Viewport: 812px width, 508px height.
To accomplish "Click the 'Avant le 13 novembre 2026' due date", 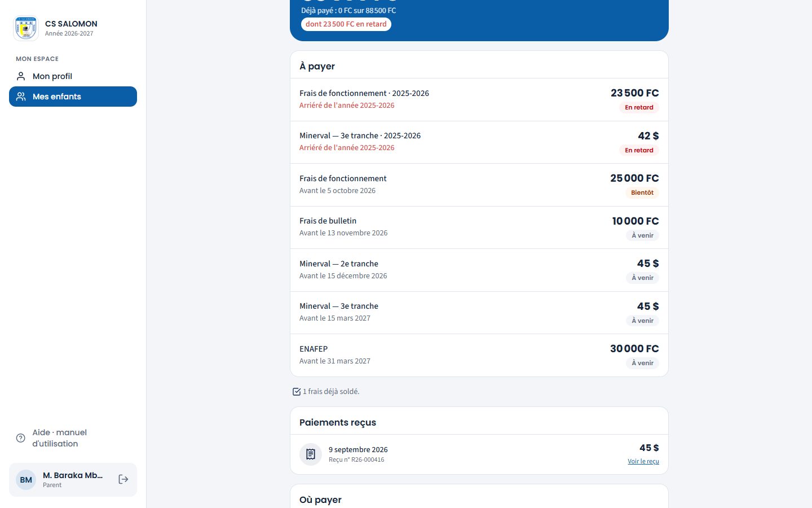I will 343,233.
